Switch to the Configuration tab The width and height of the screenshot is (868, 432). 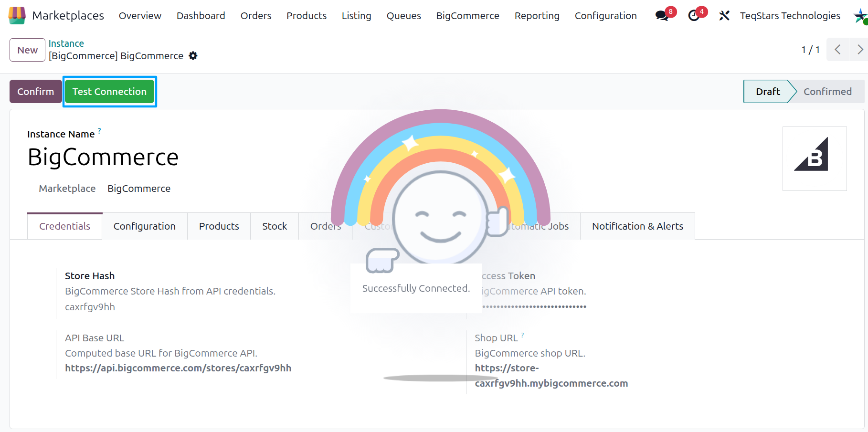(144, 226)
